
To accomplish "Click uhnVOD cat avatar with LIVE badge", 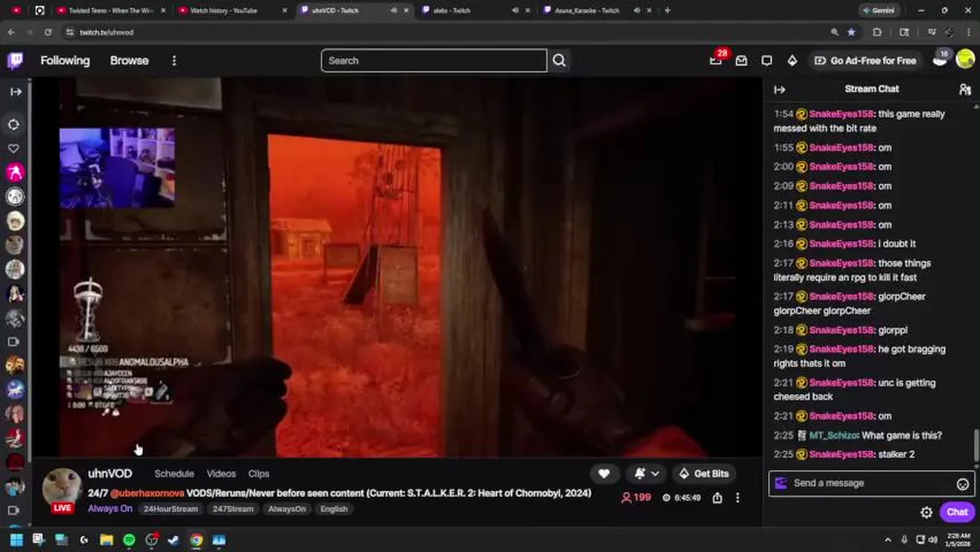I will [61, 490].
